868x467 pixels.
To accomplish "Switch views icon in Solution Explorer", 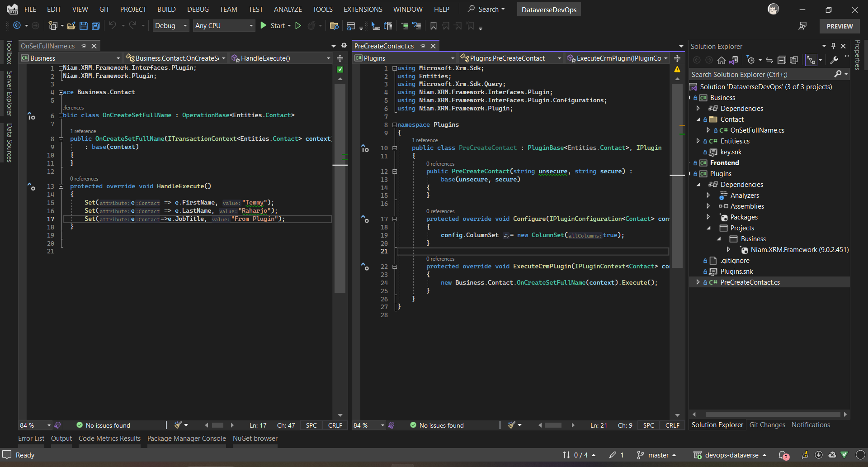I will point(734,60).
